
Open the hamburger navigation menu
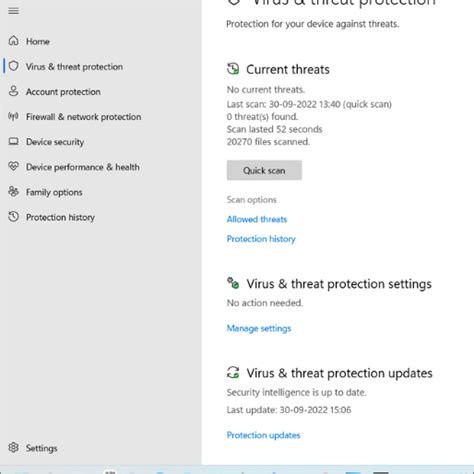13,11
